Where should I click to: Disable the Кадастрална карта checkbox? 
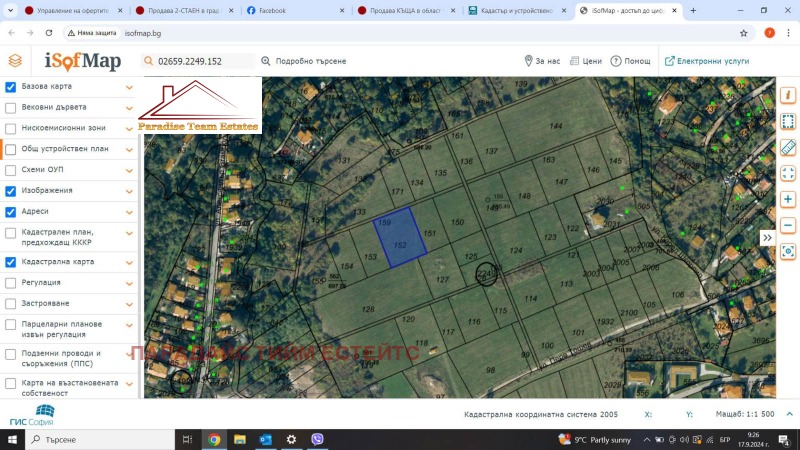pos(11,262)
